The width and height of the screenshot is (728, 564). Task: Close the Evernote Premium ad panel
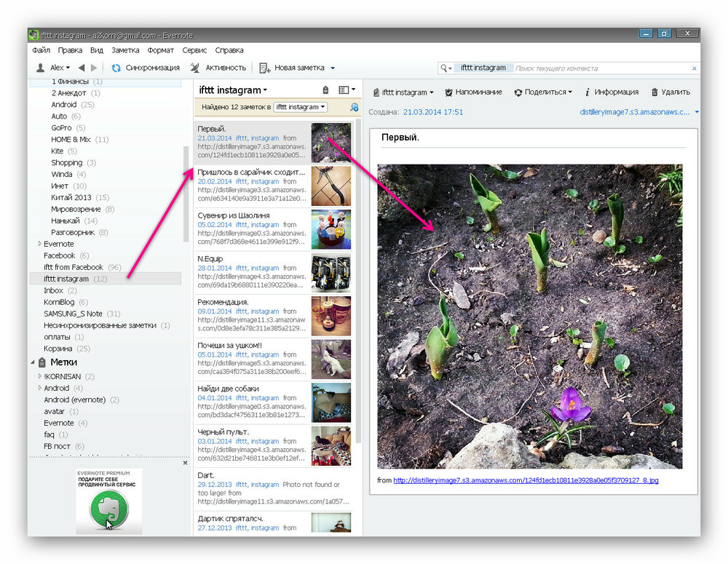click(185, 462)
